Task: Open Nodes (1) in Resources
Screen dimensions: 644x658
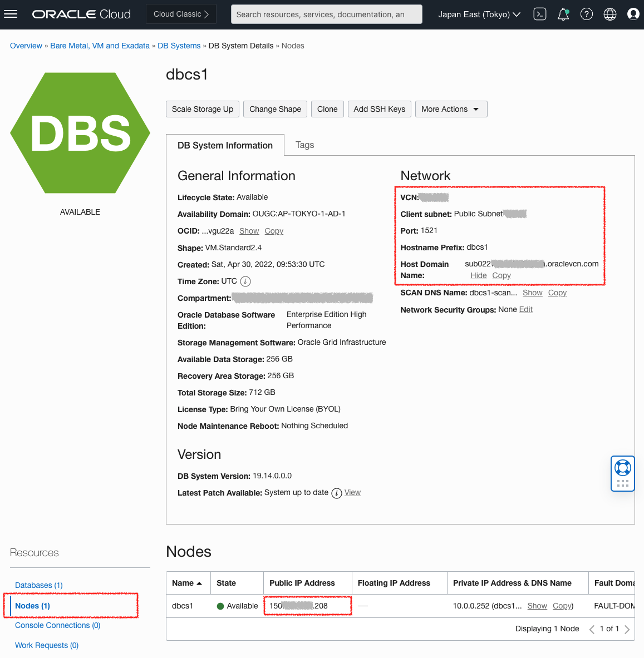Action: pos(32,606)
